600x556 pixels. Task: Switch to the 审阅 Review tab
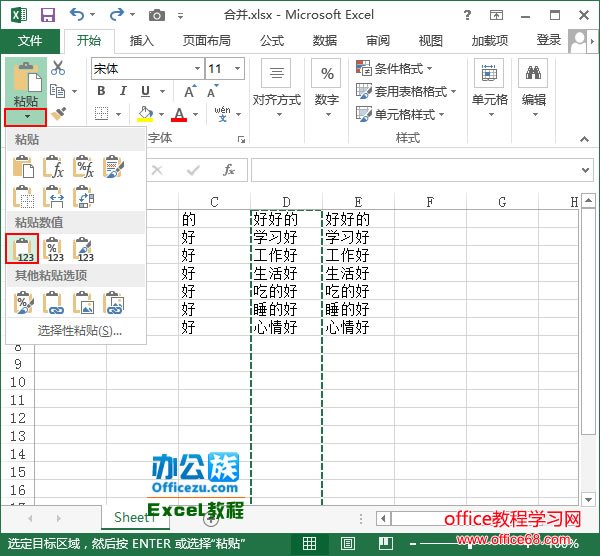point(378,40)
